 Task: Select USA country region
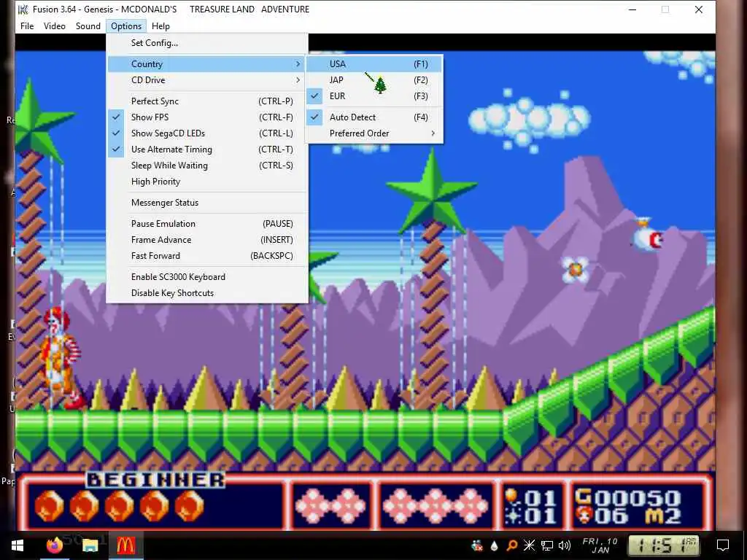pos(374,64)
